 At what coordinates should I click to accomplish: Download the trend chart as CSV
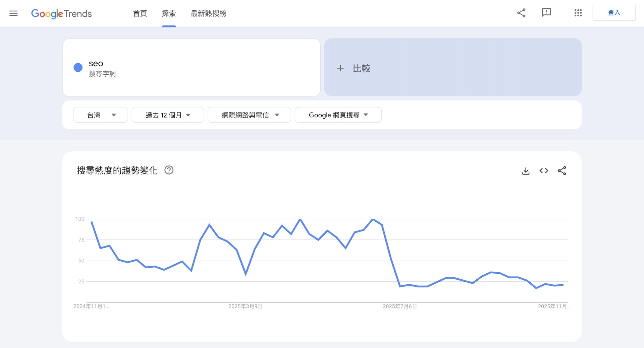click(x=526, y=171)
